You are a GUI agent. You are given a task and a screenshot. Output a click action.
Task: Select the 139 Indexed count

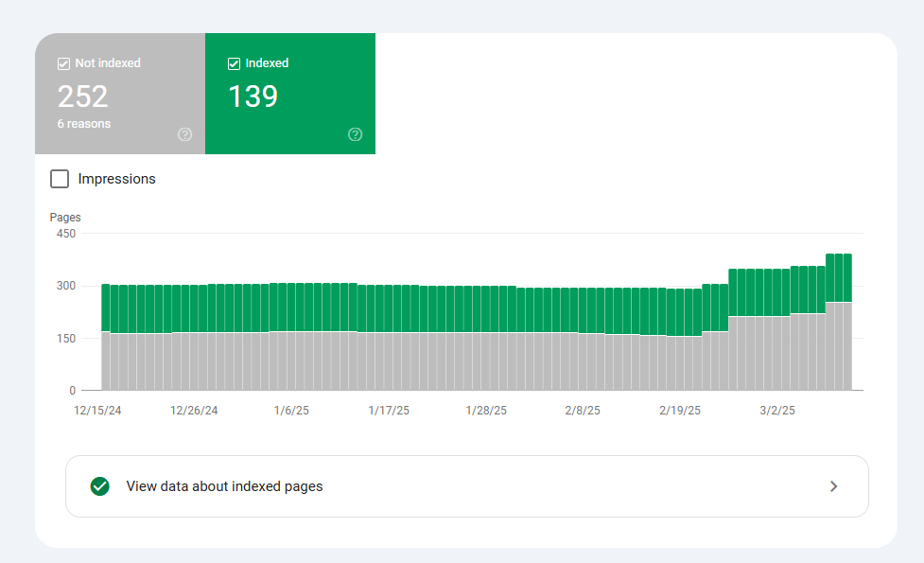[x=253, y=97]
